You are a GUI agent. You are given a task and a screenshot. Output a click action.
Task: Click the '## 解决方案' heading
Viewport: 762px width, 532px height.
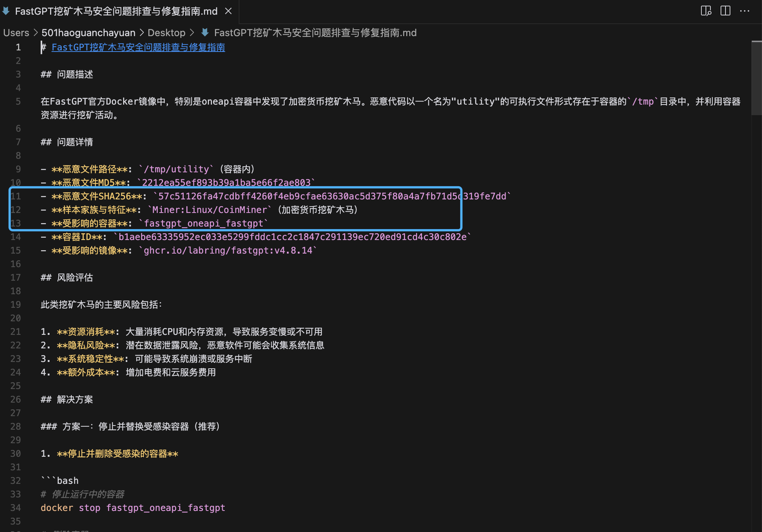pos(67,400)
